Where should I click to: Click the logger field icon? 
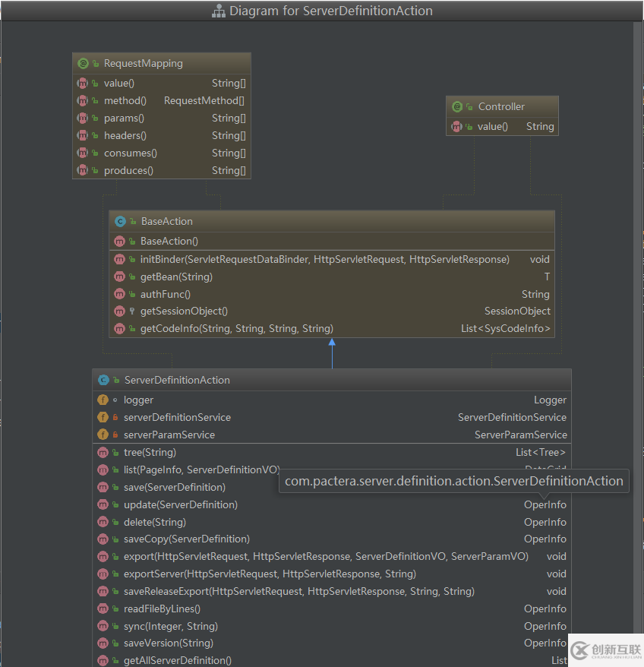(x=103, y=400)
